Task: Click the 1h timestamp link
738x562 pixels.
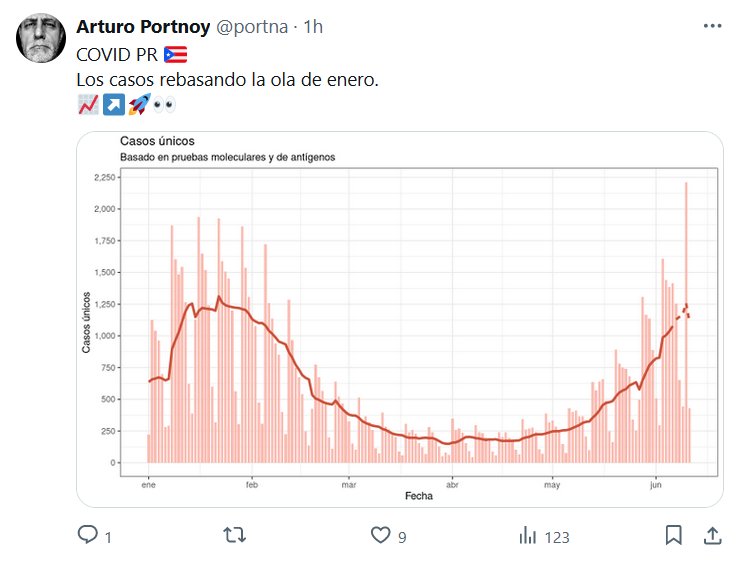Action: pyautogui.click(x=312, y=27)
